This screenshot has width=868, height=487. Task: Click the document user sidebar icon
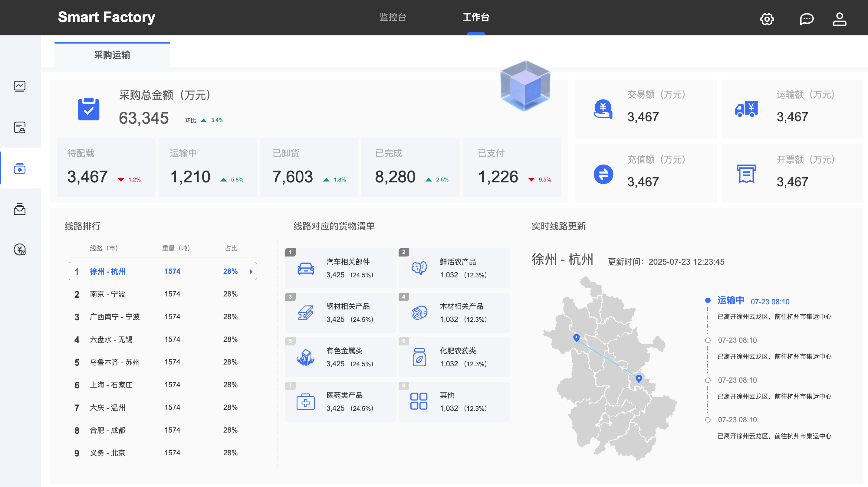coord(20,128)
